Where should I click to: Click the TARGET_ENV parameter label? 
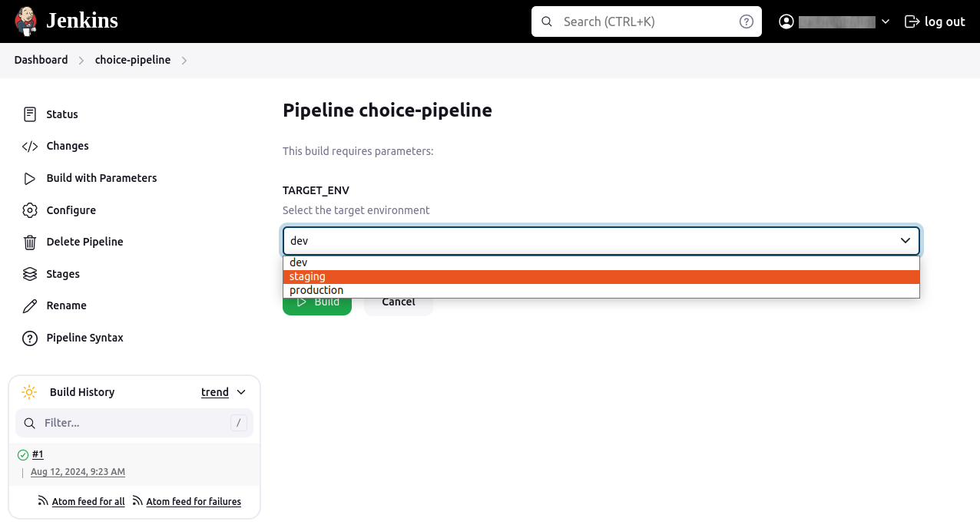(316, 190)
